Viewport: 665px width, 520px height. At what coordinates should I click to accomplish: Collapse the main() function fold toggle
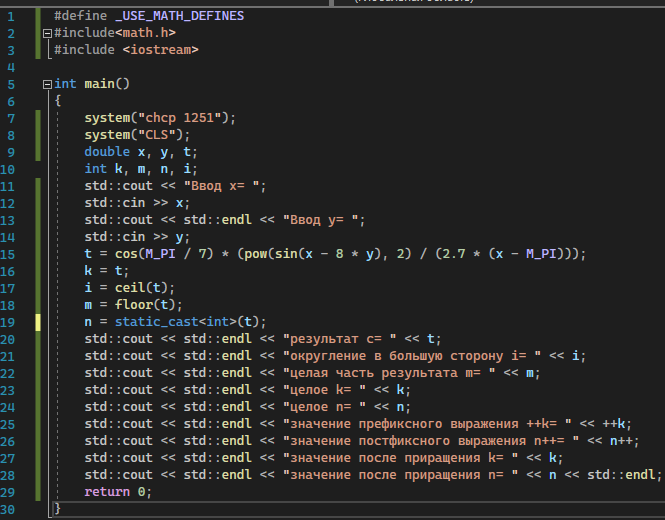pyautogui.click(x=48, y=84)
